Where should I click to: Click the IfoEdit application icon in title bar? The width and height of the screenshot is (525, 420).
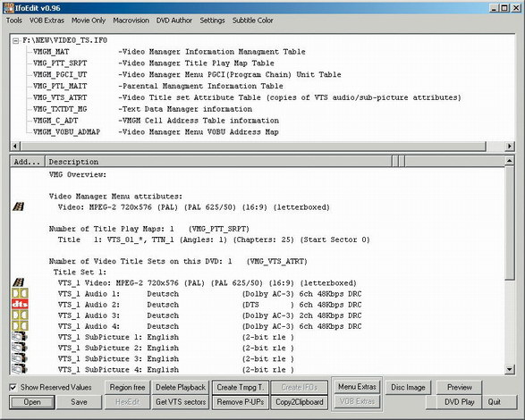coord(8,8)
